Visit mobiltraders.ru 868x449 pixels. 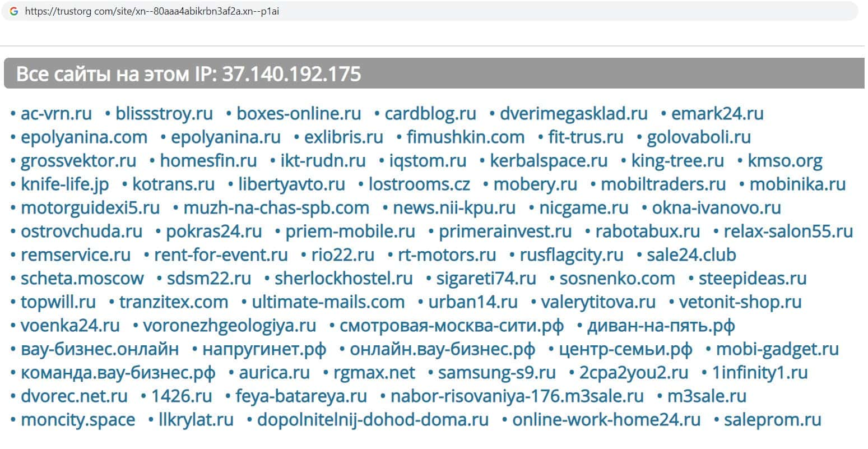[x=663, y=184]
